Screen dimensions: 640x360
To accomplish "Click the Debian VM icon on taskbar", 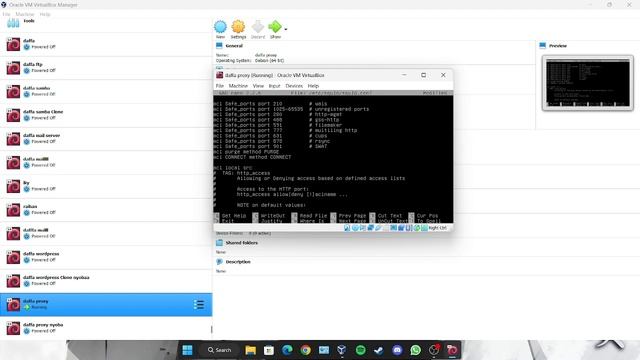I will (x=452, y=350).
